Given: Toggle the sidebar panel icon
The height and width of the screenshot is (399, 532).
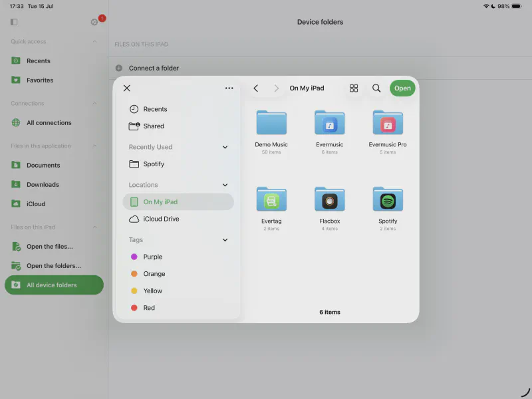Looking at the screenshot, I should 14,22.
